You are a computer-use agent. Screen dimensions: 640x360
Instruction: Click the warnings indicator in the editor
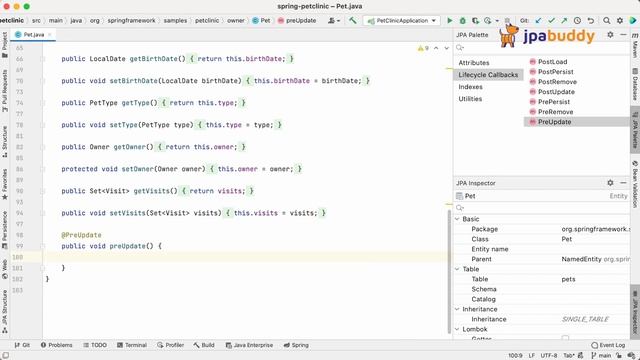click(x=423, y=48)
